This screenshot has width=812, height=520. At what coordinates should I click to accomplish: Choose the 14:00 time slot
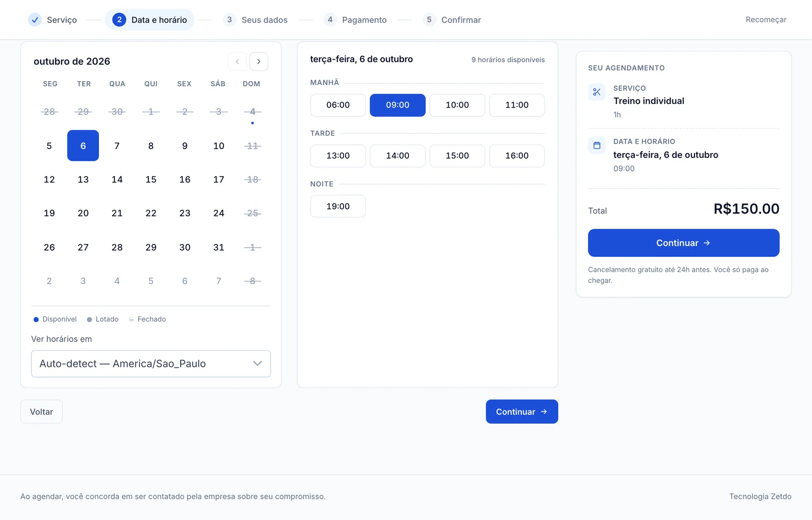coord(397,156)
